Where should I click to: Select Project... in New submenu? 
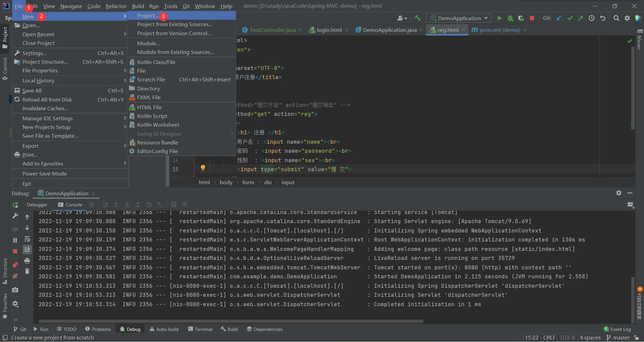pos(181,16)
